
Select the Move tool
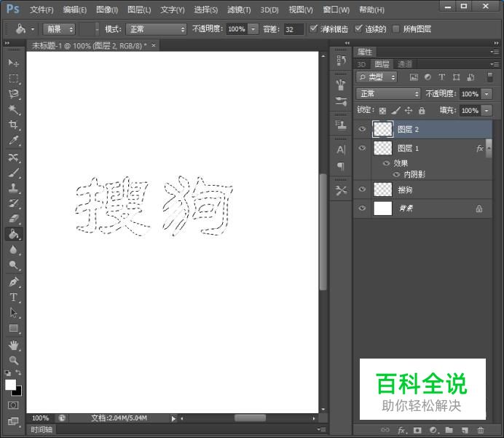point(13,63)
